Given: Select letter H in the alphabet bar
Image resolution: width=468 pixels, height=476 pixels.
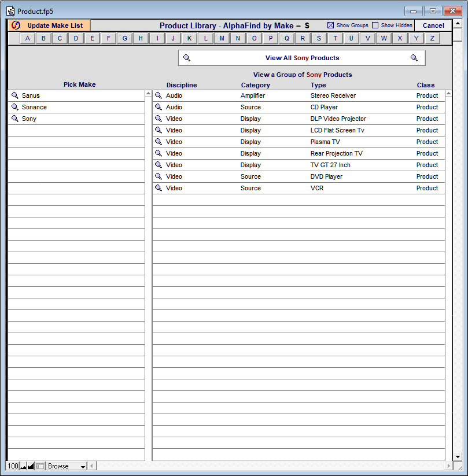Looking at the screenshot, I should click(141, 39).
